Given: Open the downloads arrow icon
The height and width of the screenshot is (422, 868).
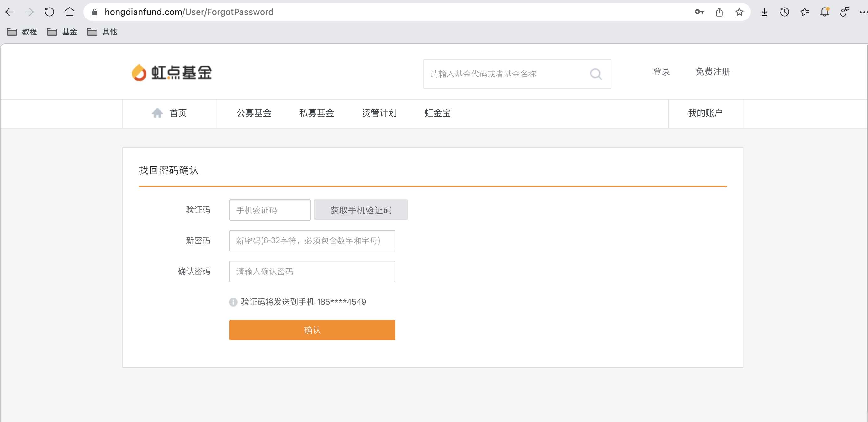Looking at the screenshot, I should coord(765,12).
